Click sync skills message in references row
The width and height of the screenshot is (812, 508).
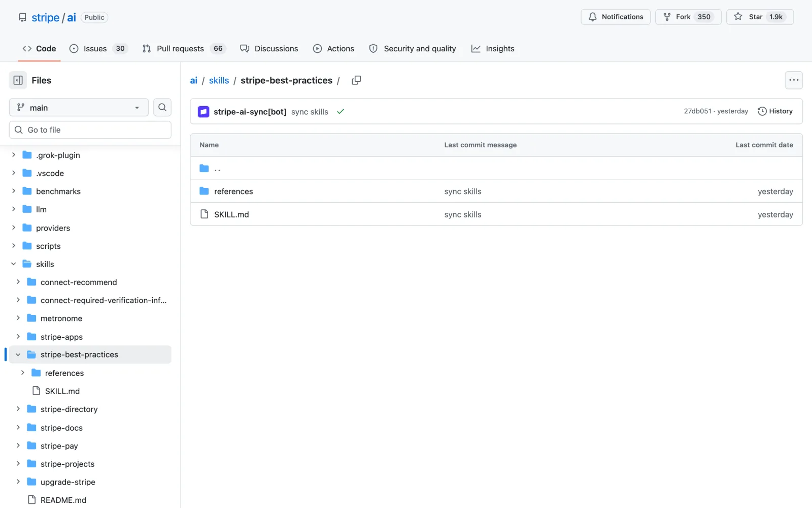[463, 192]
